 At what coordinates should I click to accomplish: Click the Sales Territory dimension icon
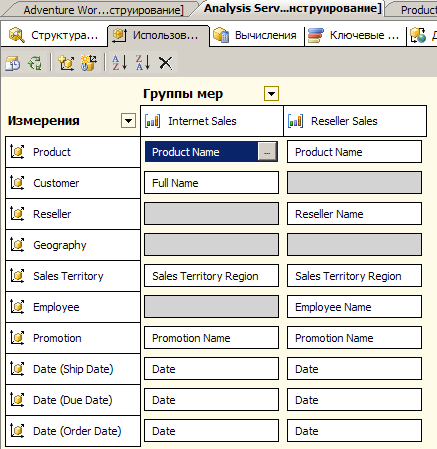click(x=17, y=276)
